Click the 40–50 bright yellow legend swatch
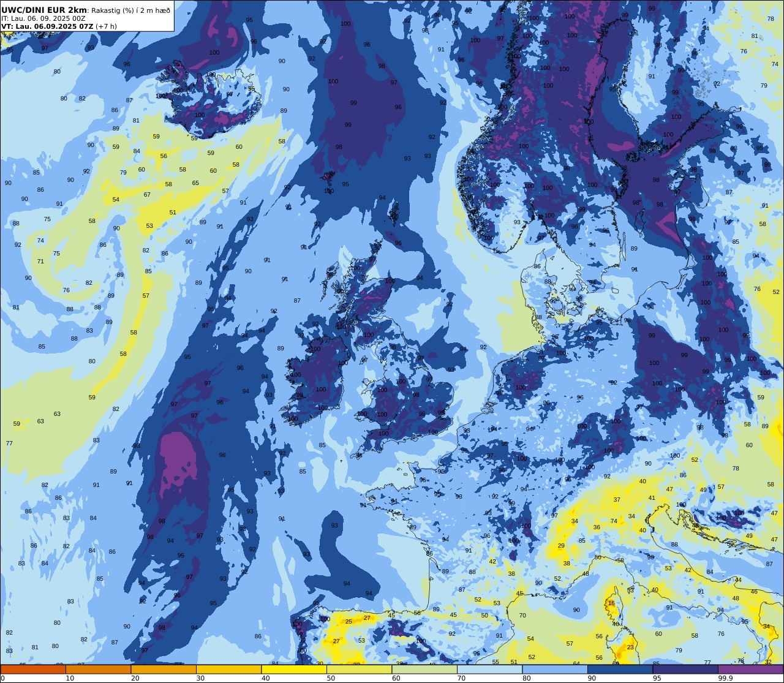The image size is (784, 683). click(294, 670)
